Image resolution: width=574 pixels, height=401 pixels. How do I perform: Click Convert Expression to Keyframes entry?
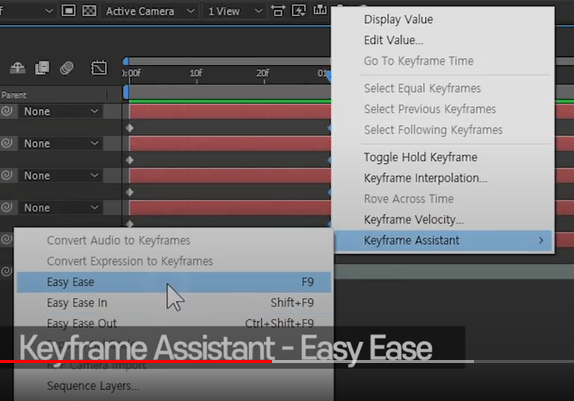130,261
